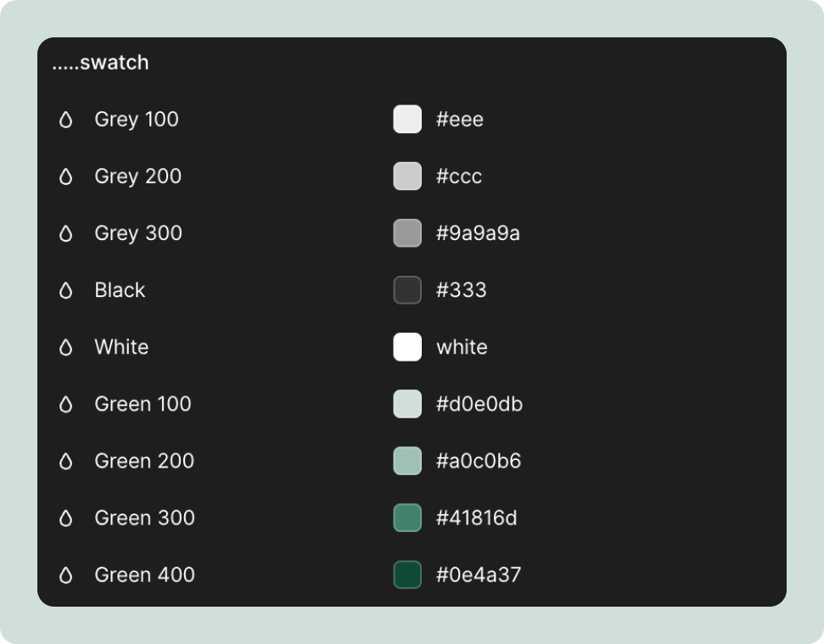Viewport: 824px width, 644px height.
Task: Select the #ccc color swatch
Action: 407,176
